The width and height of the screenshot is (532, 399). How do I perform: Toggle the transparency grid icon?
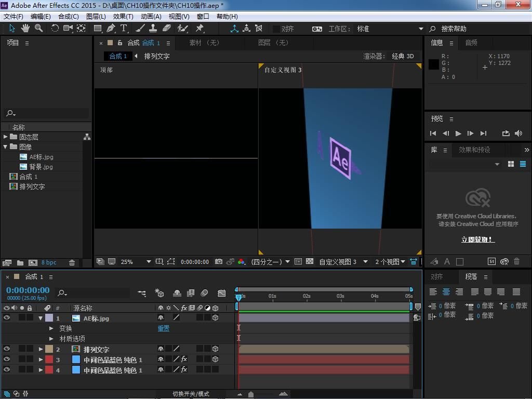coord(310,261)
